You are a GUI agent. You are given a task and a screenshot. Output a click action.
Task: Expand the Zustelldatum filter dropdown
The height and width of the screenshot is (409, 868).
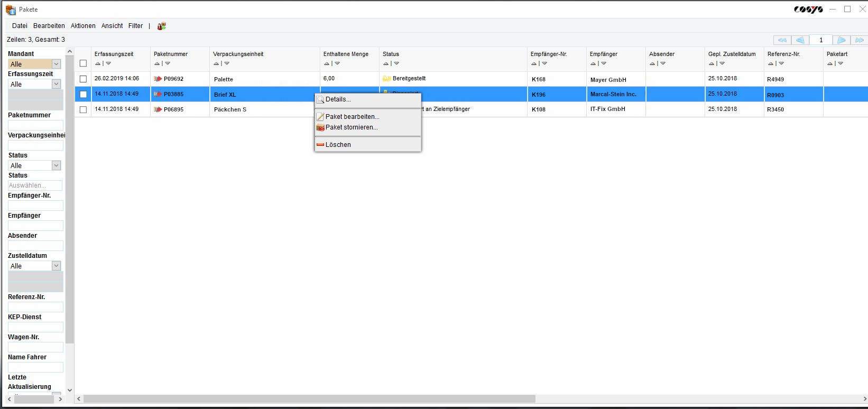click(56, 266)
